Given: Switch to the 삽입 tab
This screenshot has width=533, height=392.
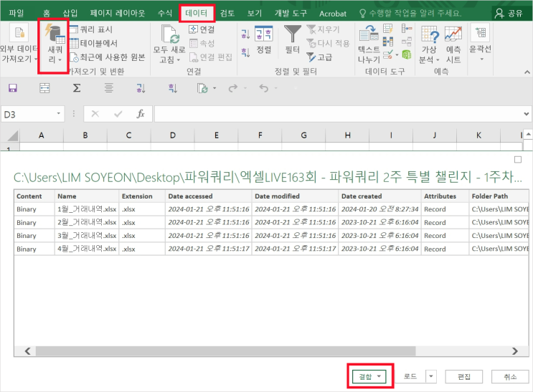Looking at the screenshot, I should coord(70,13).
